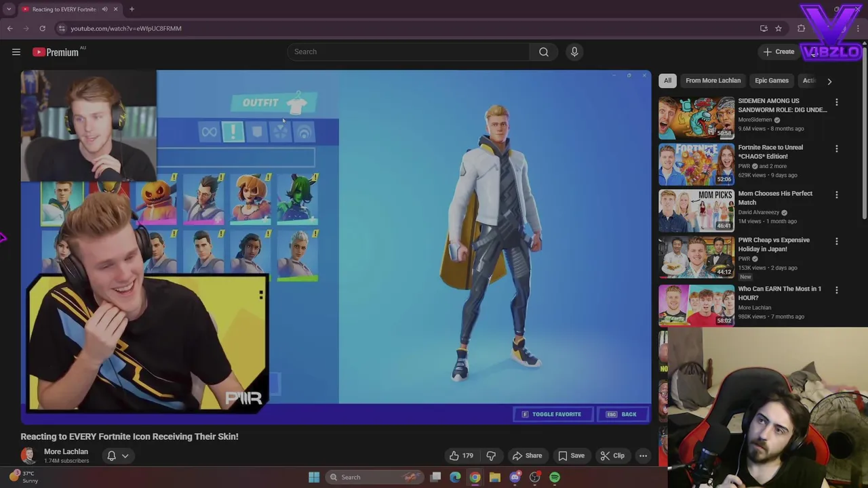Switch to Chrome on the taskbar
Screen dimensions: 868x488
[x=475, y=477]
